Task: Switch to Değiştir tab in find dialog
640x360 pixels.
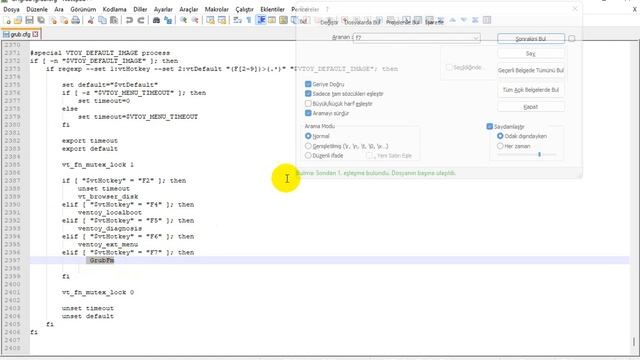Action: (x=329, y=22)
